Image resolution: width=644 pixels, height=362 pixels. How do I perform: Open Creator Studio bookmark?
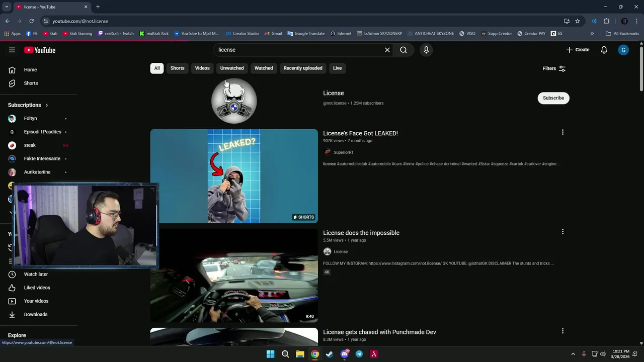(x=242, y=34)
